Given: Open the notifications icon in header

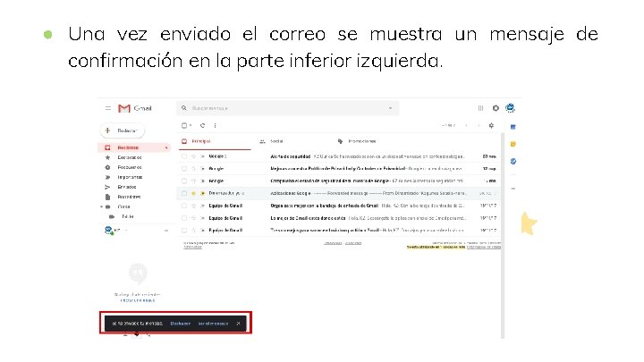Looking at the screenshot, I should [x=496, y=108].
